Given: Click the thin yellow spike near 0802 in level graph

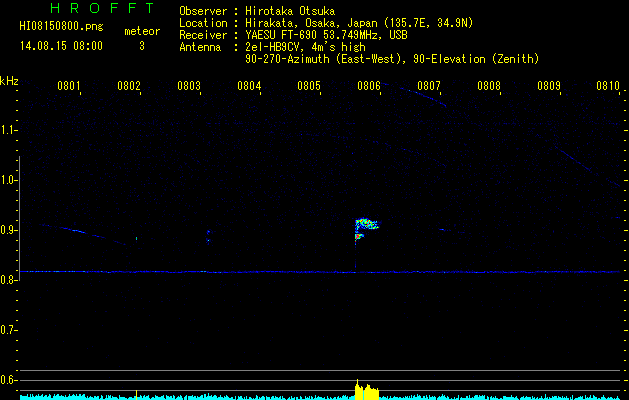Looking at the screenshot, I should point(136,394).
